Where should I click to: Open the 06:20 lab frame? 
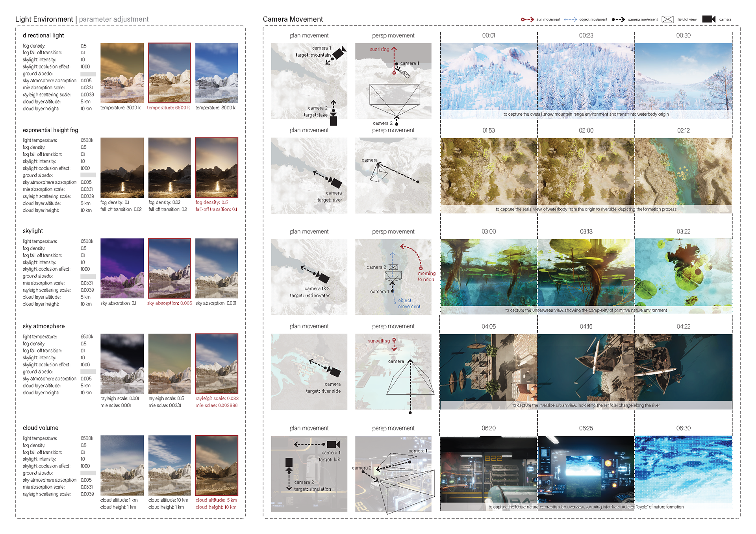(x=489, y=473)
